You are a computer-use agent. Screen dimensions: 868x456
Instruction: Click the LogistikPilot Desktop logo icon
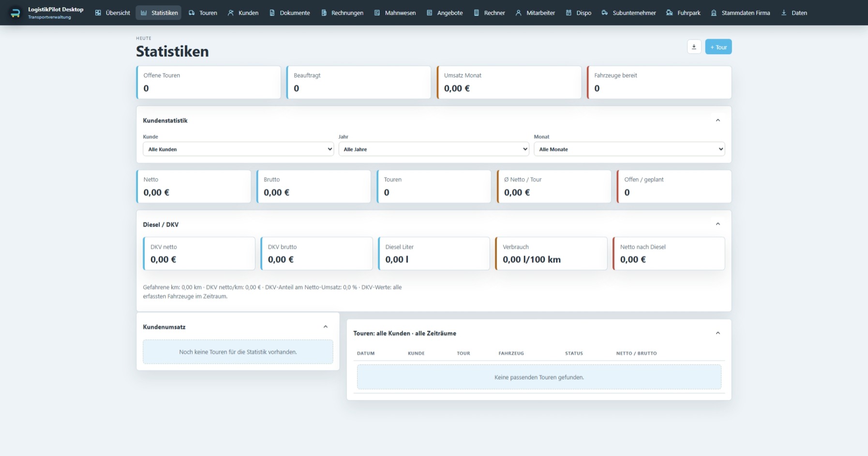click(15, 13)
